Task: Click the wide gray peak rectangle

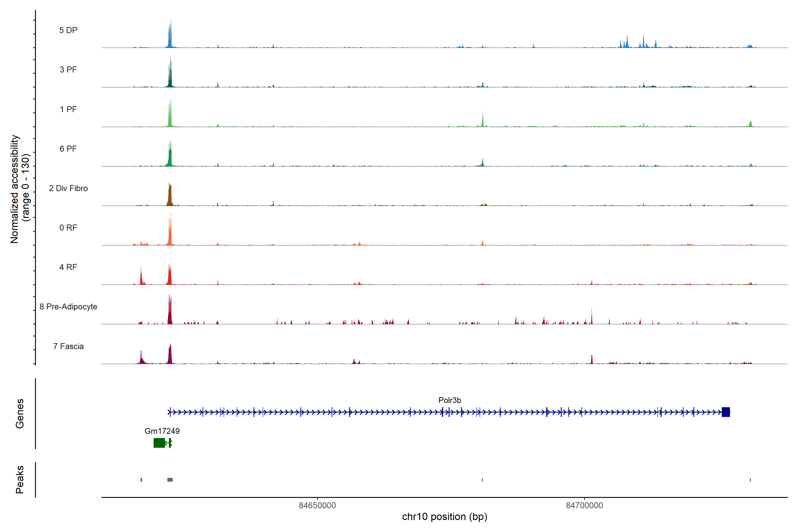Action: click(x=170, y=480)
